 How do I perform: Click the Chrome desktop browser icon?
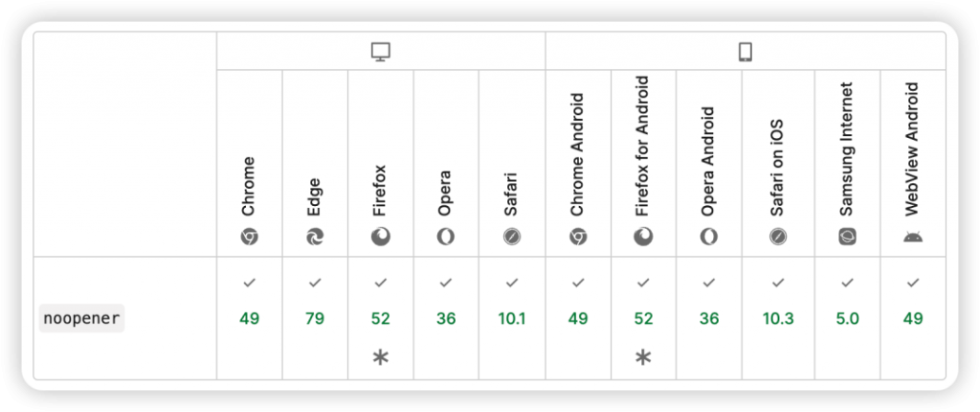(250, 237)
